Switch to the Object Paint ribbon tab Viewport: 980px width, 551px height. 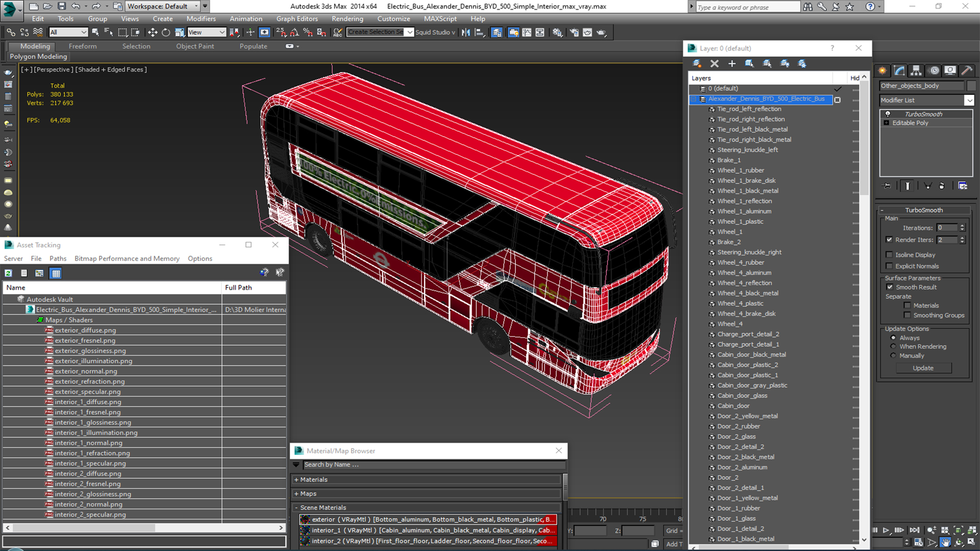tap(195, 46)
